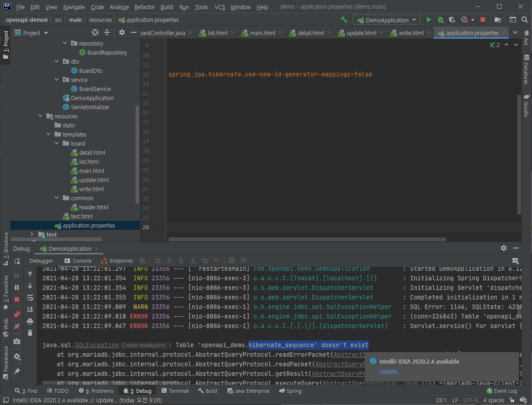Switch to the Debugger tab
Image resolution: width=532 pixels, height=405 pixels.
coord(41,260)
